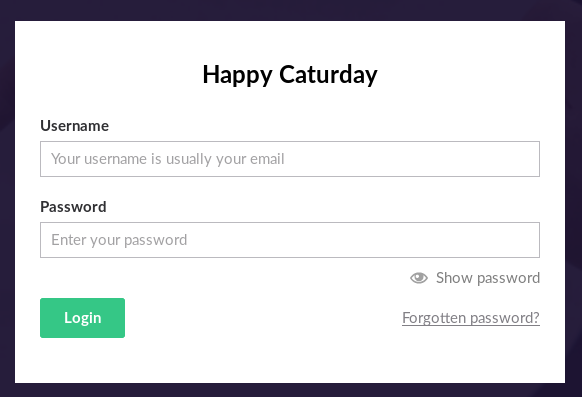Click the eye icon beside Show password

point(419,278)
